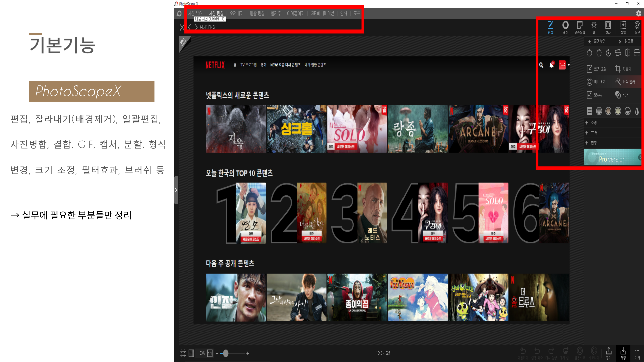
Task: Click the straighten icon
Action: coord(618,53)
